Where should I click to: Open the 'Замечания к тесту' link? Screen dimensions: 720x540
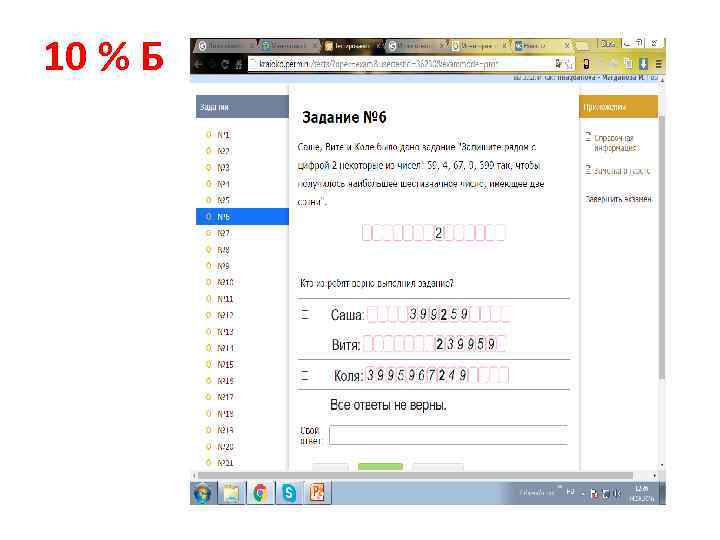click(622, 171)
